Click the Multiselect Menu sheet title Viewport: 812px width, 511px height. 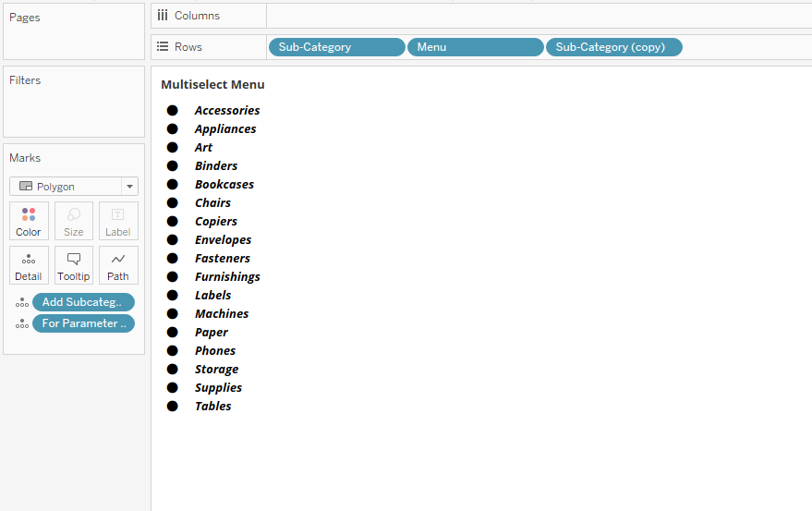pyautogui.click(x=212, y=84)
